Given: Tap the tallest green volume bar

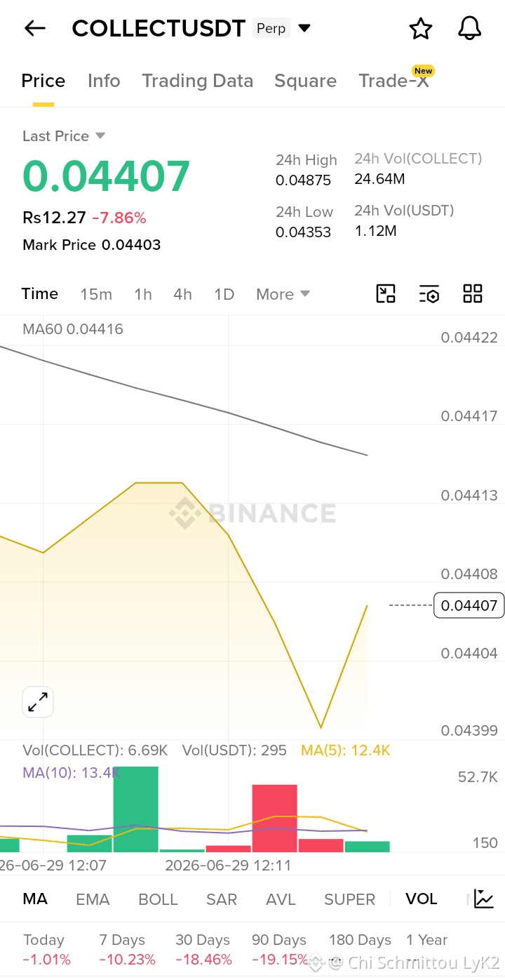Looking at the screenshot, I should (136, 809).
